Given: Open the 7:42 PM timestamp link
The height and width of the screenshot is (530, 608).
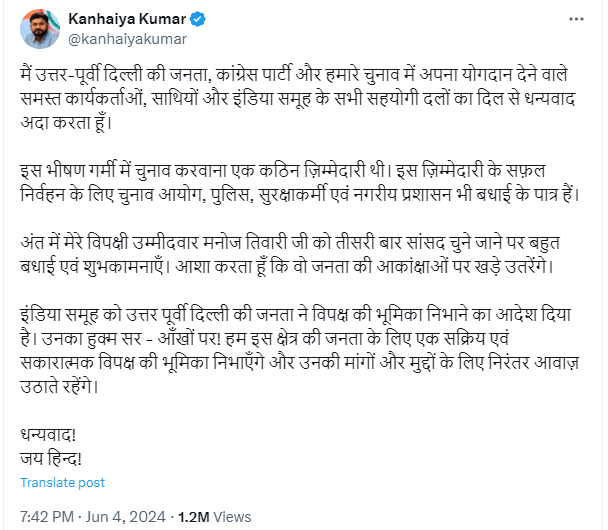Looking at the screenshot, I should [x=46, y=517].
